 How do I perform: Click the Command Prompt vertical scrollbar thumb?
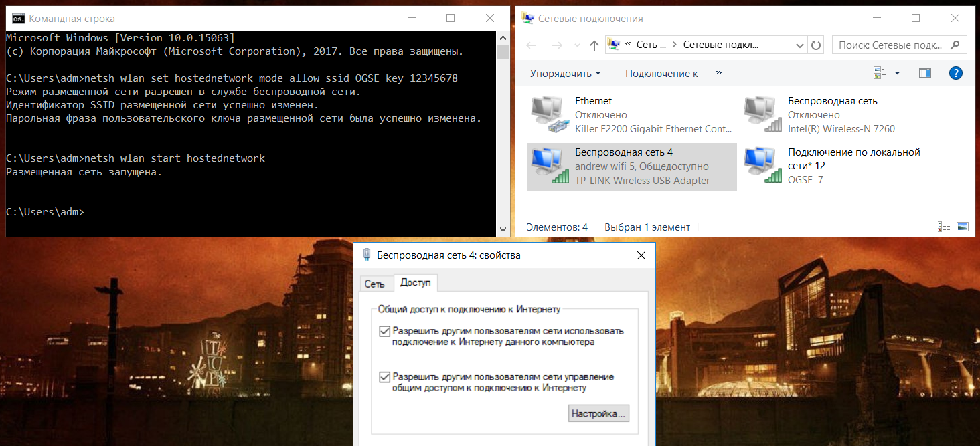(503, 52)
